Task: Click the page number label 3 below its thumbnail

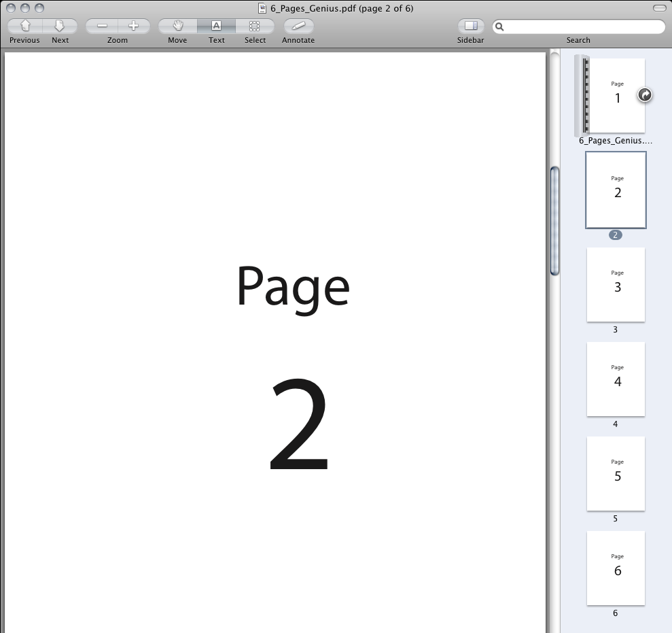Action: click(x=616, y=329)
